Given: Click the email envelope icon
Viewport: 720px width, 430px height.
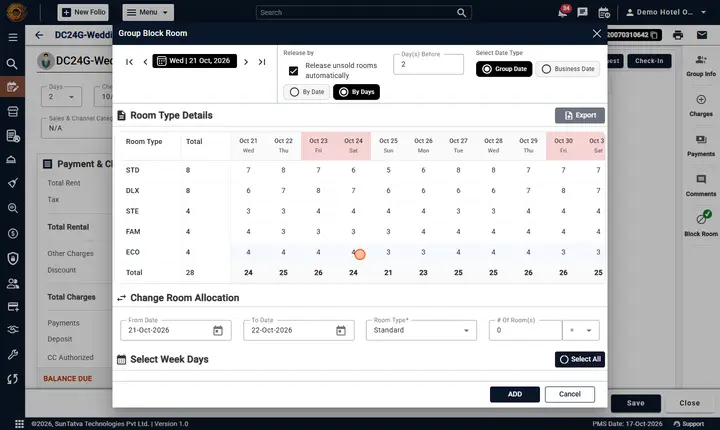Looking at the screenshot, I should click(702, 35).
